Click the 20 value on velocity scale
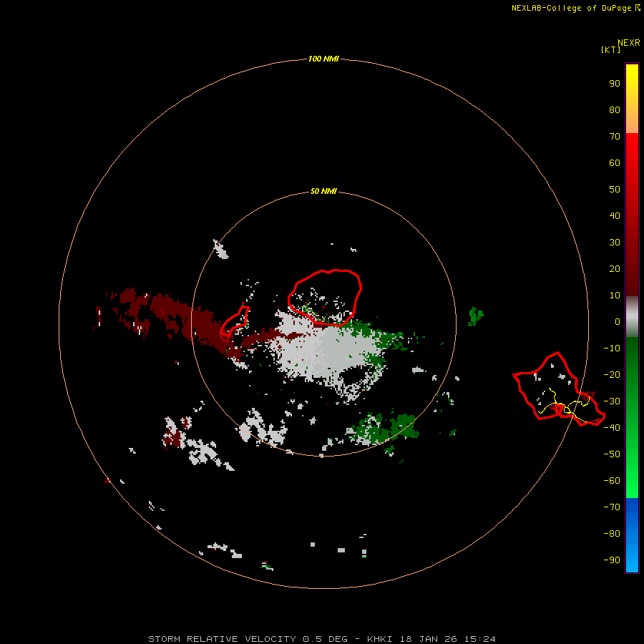 [615, 268]
